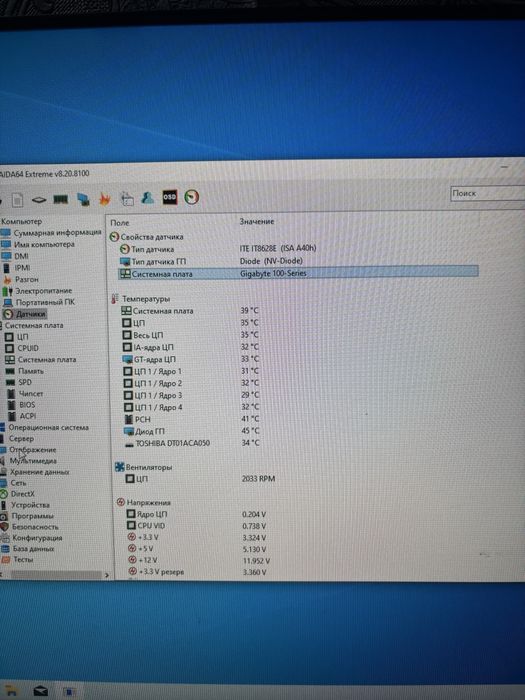Click the Поиск search field
Viewport: 525px width, 700px height.
[x=488, y=193]
